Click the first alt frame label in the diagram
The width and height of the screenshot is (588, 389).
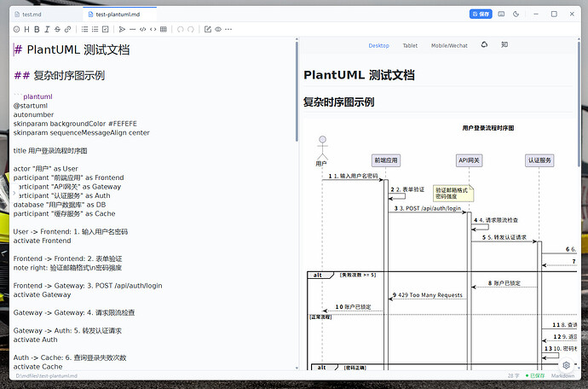pyautogui.click(x=320, y=276)
